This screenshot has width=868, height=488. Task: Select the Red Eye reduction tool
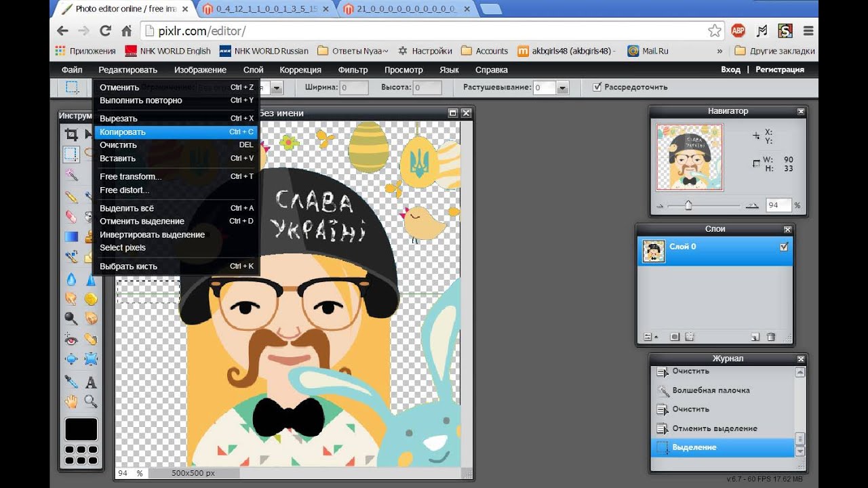click(x=71, y=339)
